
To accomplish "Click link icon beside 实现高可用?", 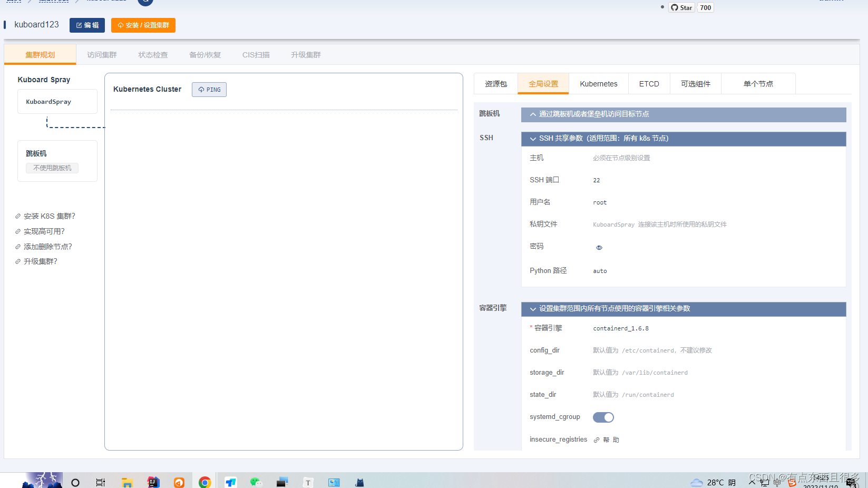I will pyautogui.click(x=18, y=231).
